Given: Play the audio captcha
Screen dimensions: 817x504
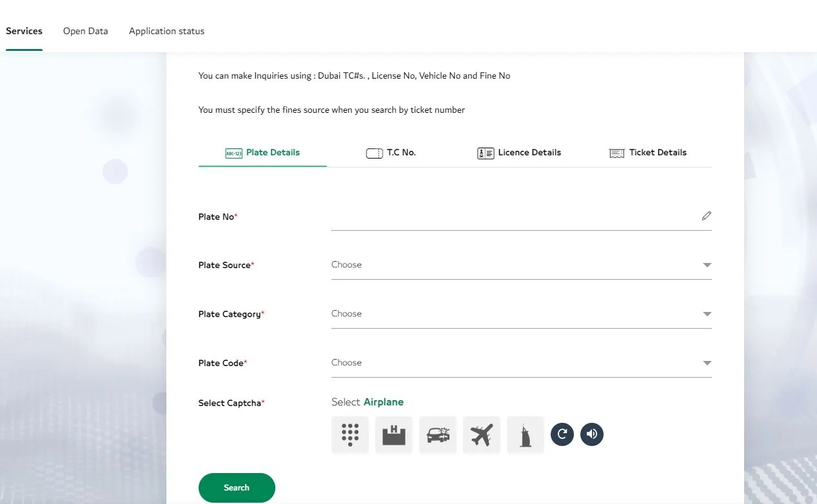Looking at the screenshot, I should click(x=591, y=434).
